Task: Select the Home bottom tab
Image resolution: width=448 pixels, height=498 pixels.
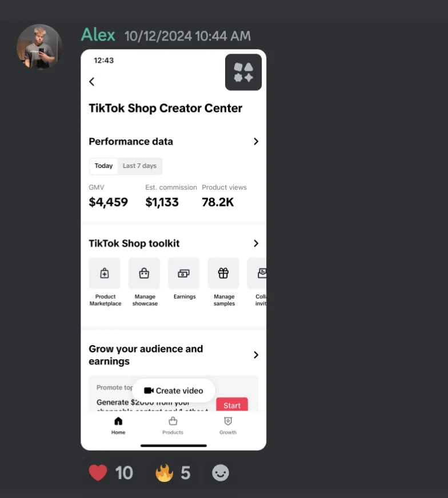Action: [x=118, y=426]
